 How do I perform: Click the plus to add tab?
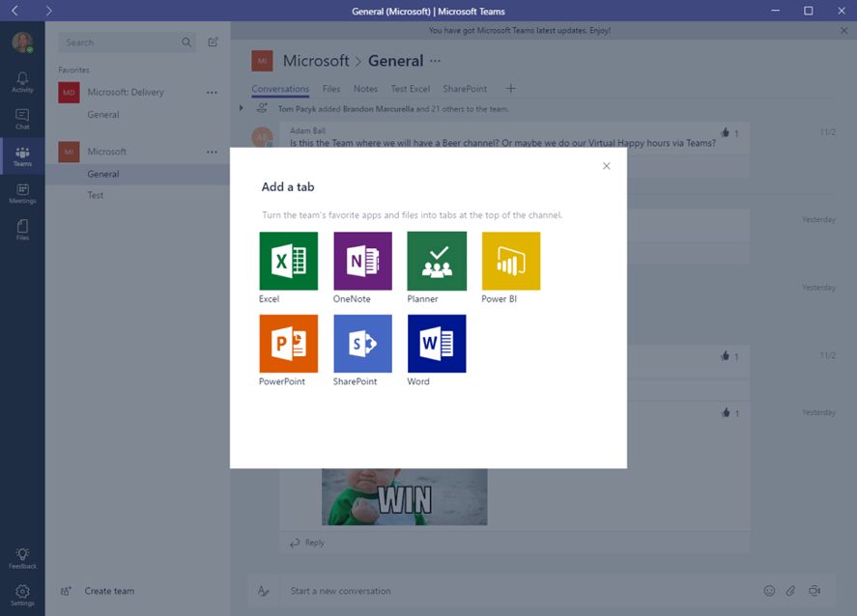click(x=510, y=89)
